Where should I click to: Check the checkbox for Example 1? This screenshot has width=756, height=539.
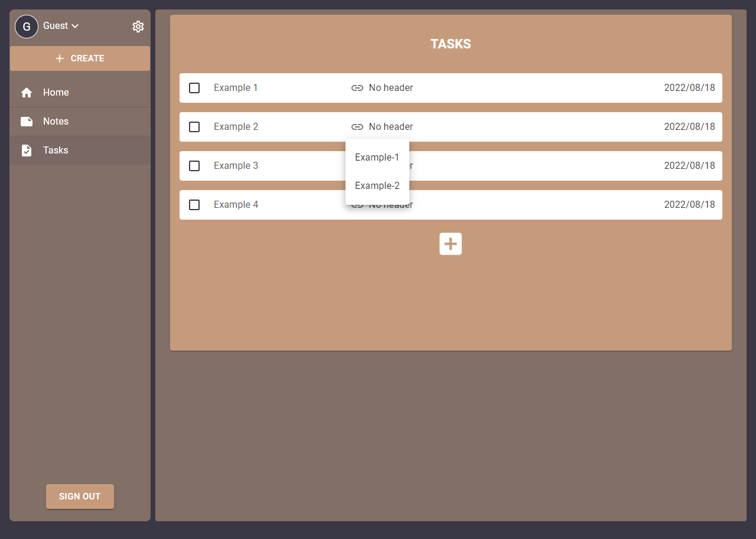194,87
